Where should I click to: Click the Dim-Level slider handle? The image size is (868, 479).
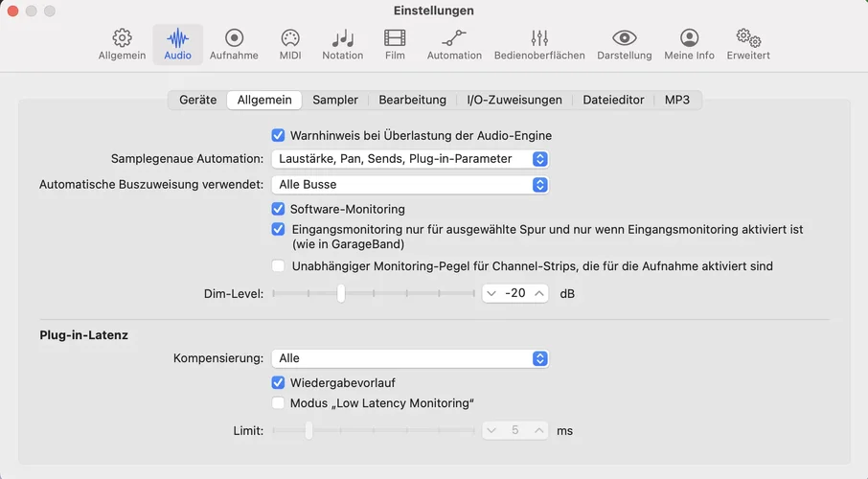(x=341, y=293)
